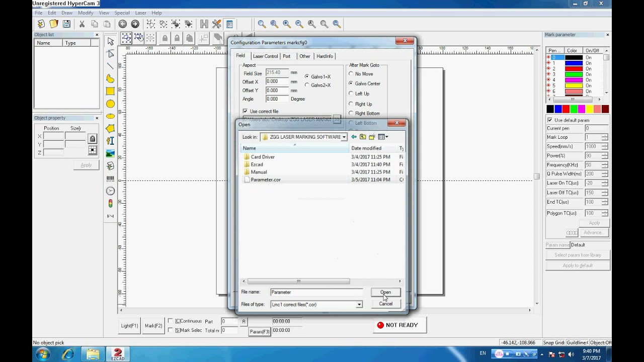Select the Right Up radio option

[x=351, y=104]
